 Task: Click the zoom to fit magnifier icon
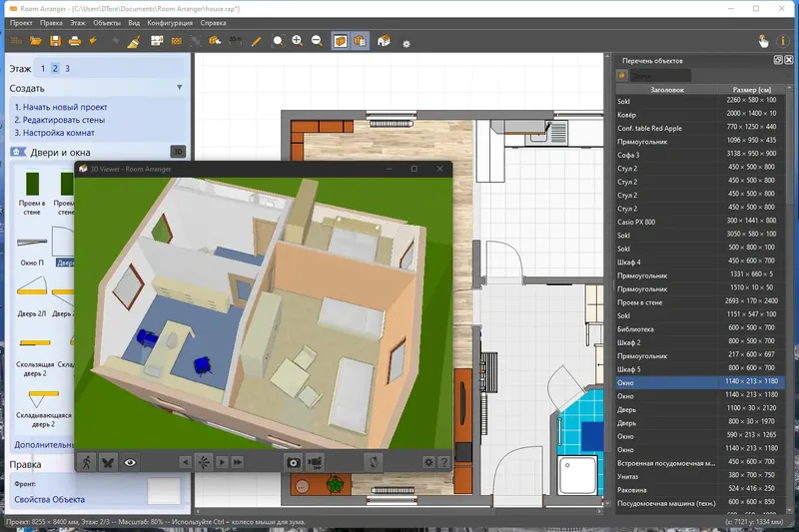278,41
